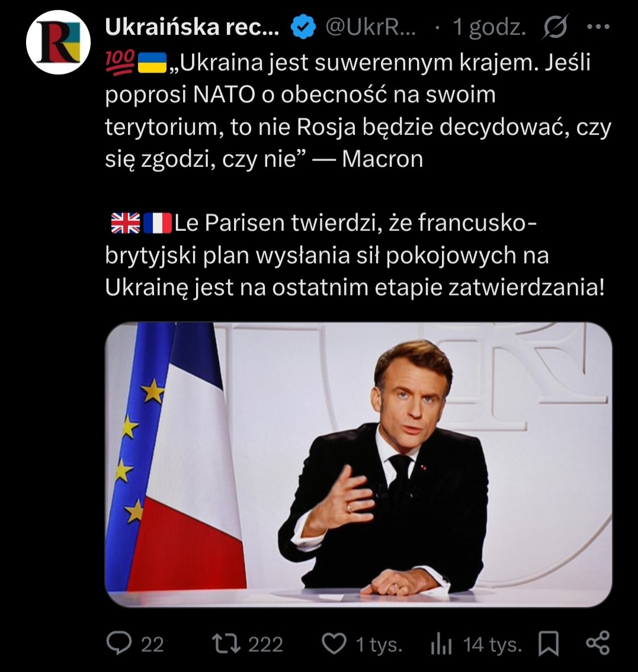Open the Ukraińska rec... profile avatar
Image resolution: width=638 pixels, height=672 pixels.
pyautogui.click(x=58, y=42)
